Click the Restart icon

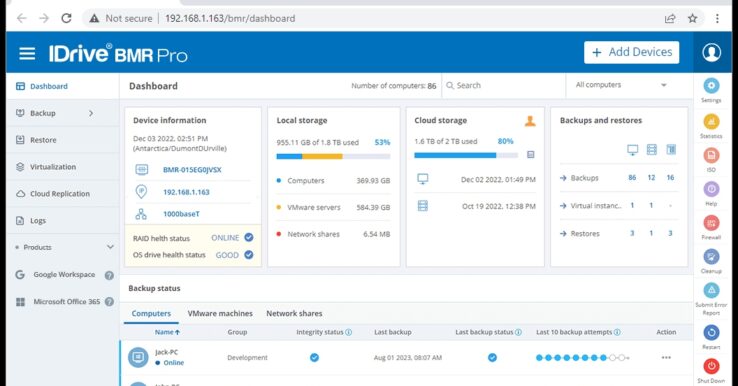click(x=711, y=333)
